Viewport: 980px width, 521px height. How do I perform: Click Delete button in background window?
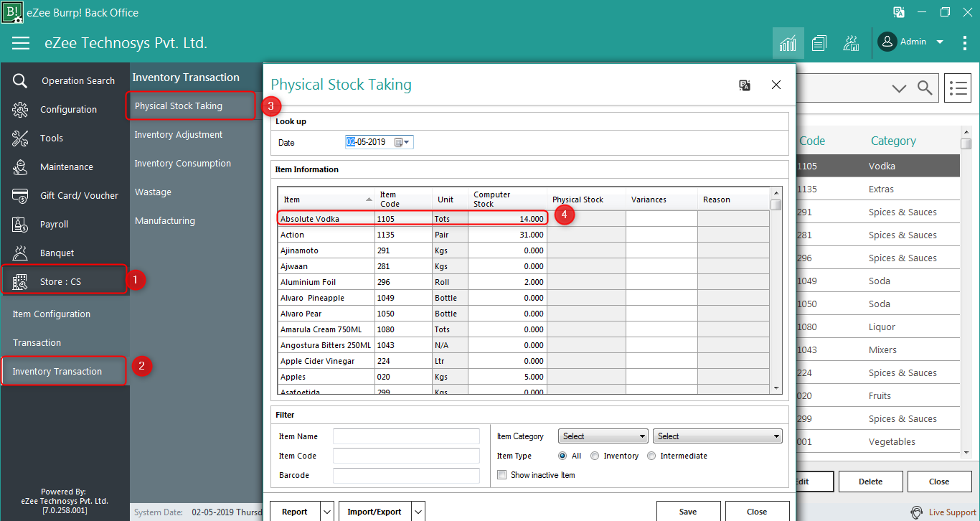pyautogui.click(x=871, y=482)
